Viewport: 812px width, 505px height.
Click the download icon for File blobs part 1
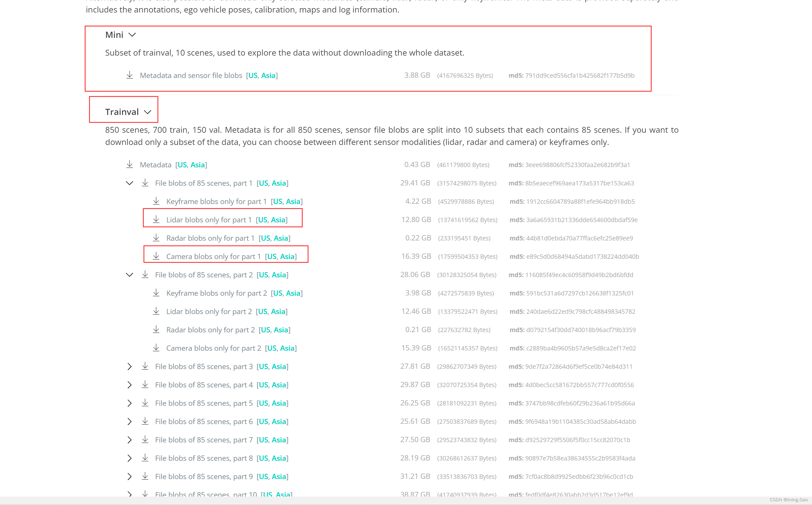coord(145,183)
